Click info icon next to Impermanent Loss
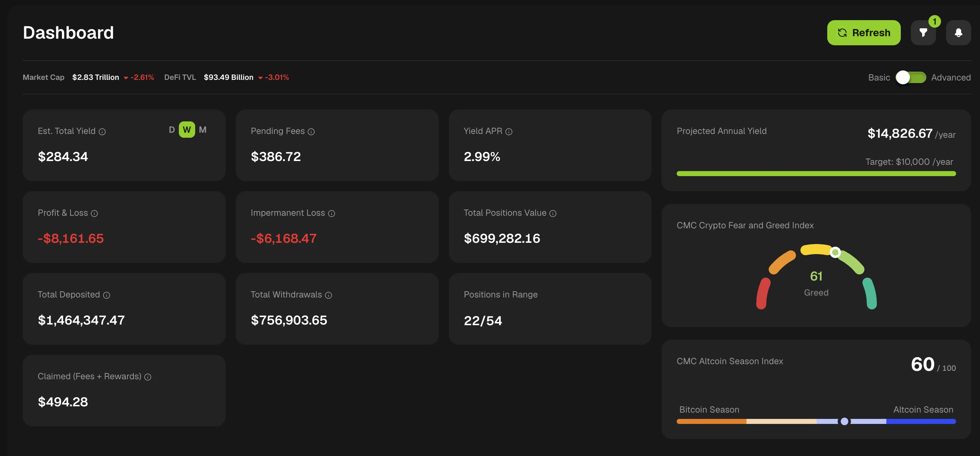 pos(331,214)
